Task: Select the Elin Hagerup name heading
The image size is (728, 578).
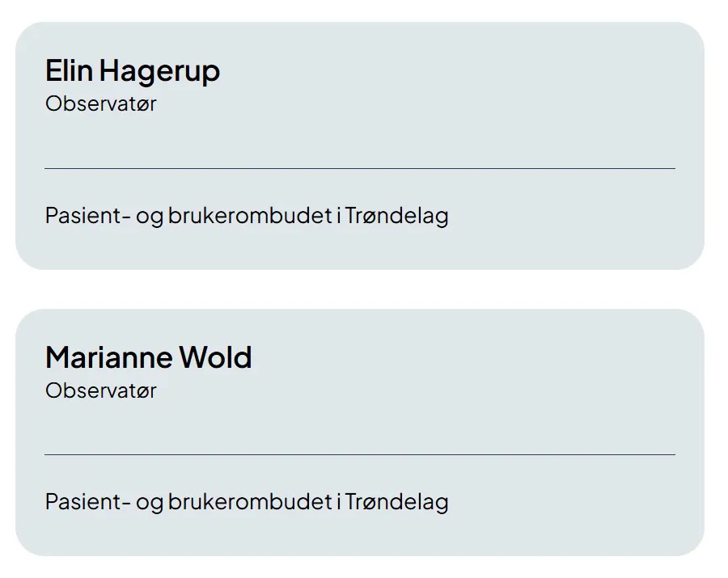Action: click(133, 71)
